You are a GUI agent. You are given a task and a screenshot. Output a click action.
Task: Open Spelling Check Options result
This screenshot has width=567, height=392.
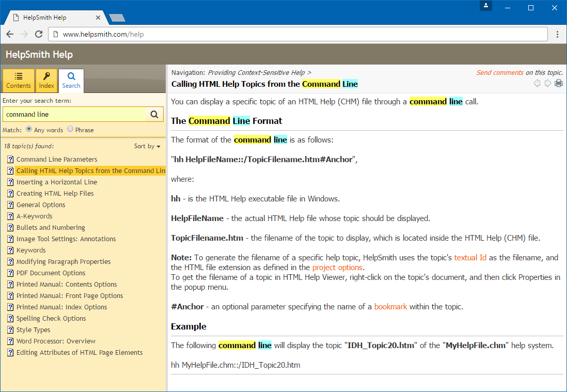pos(51,319)
